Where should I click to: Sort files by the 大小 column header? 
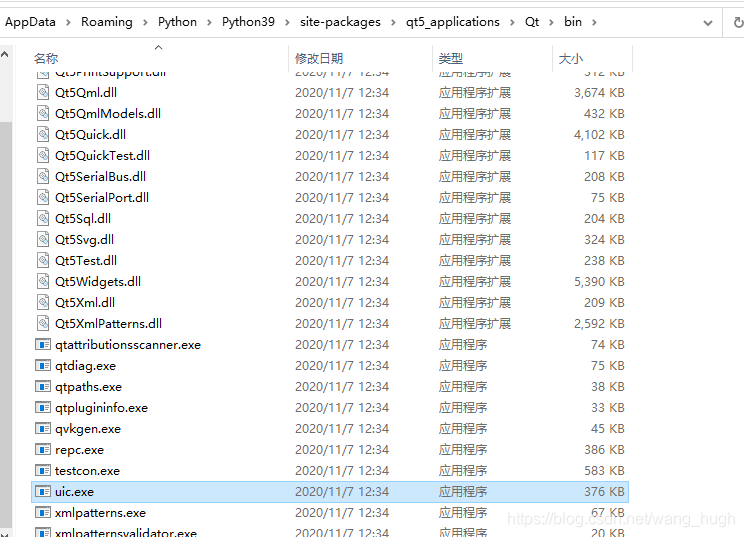pos(571,58)
